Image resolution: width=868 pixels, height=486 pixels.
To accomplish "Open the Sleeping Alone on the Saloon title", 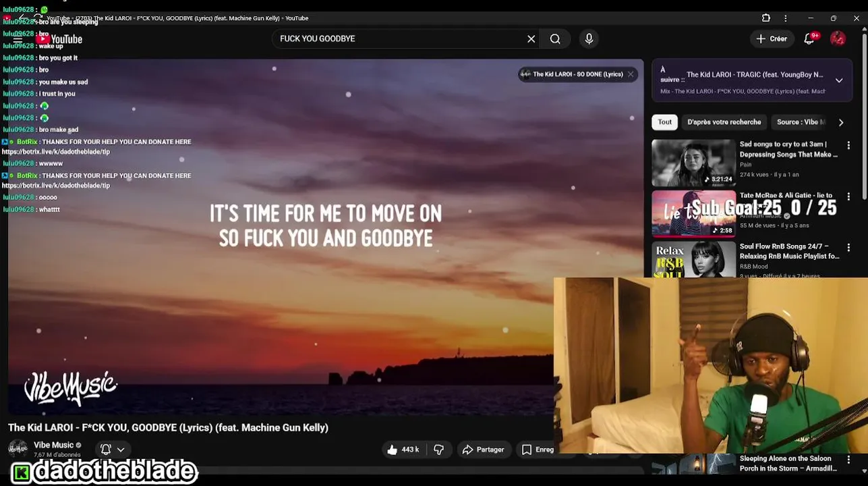I will tap(788, 463).
